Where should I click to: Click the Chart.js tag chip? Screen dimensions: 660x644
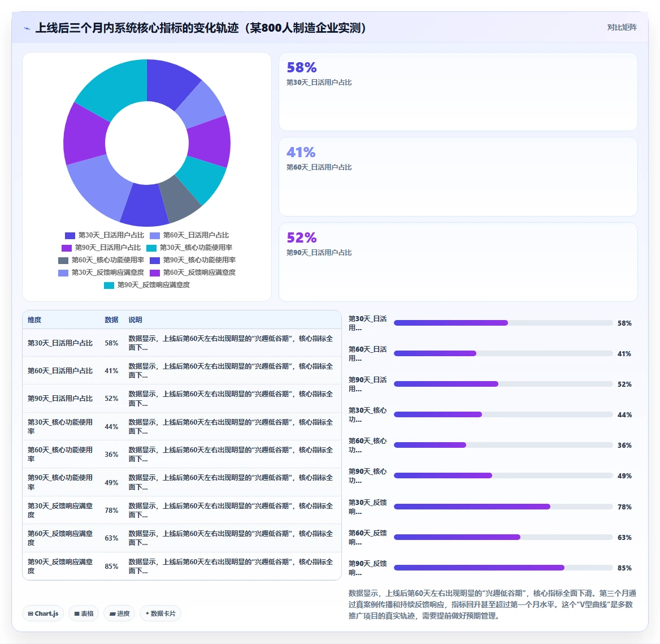(43, 613)
